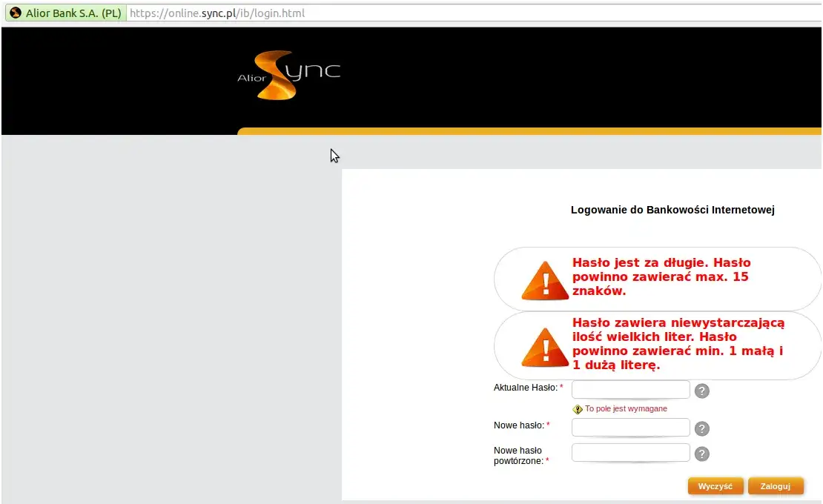This screenshot has width=823, height=504.
Task: Click warning triangle beside uppercase letters error
Action: (x=545, y=348)
